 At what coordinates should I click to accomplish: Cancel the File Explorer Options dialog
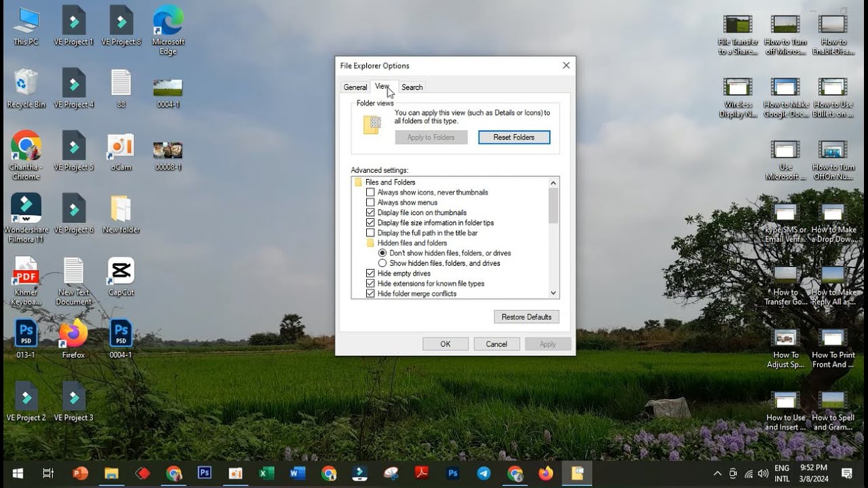[496, 344]
